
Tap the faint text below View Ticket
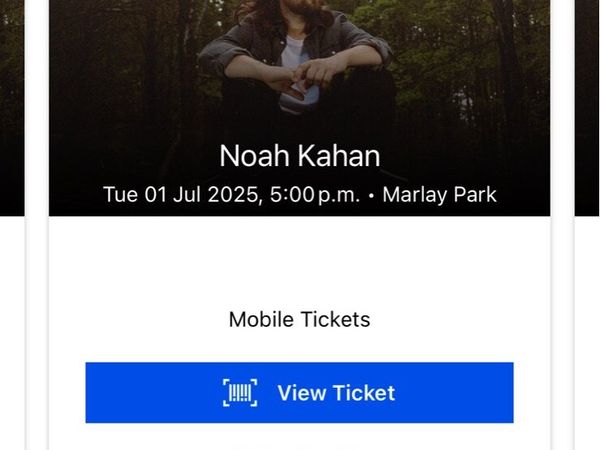click(299, 448)
